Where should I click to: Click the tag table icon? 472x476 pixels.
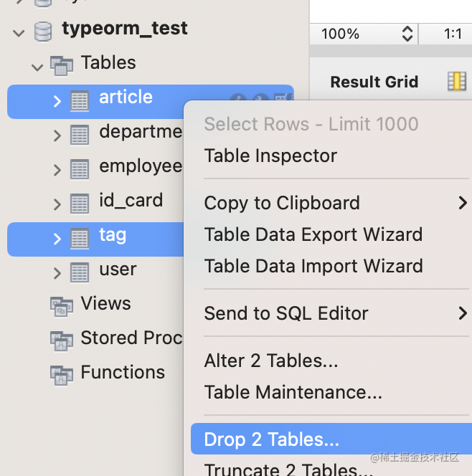coord(80,239)
